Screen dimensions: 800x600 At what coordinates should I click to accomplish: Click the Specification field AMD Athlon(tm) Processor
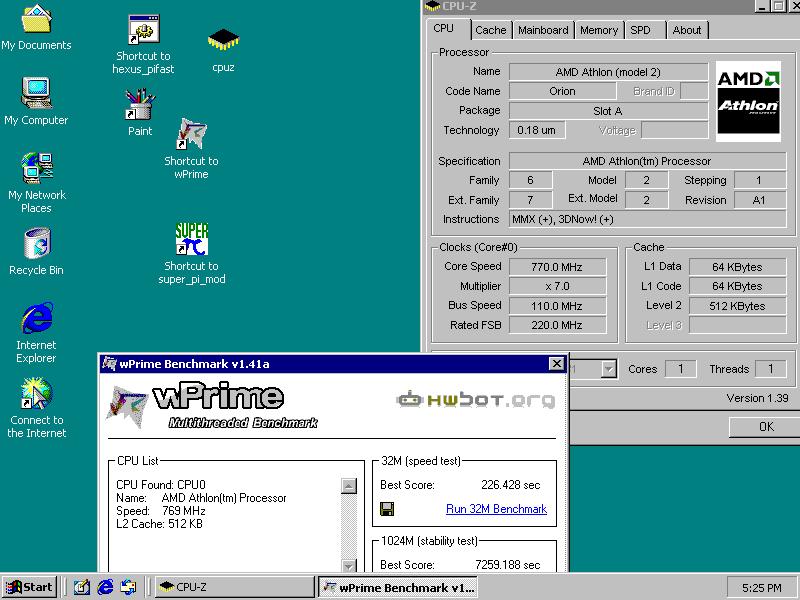click(647, 161)
